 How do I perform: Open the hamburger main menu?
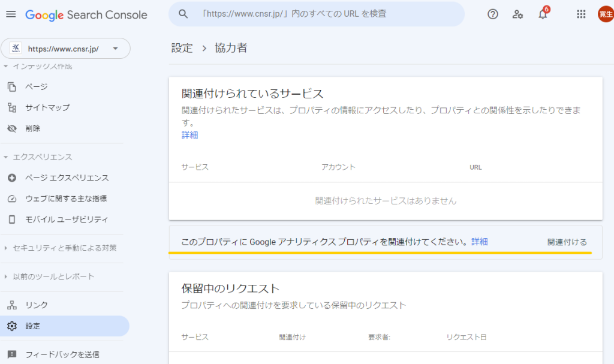(x=11, y=14)
